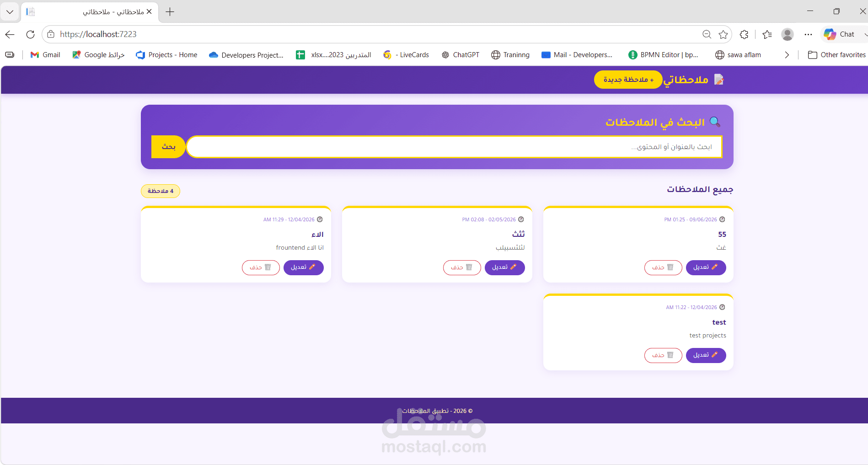
Task: Click the + ملاحظة جديدة button
Action: pyautogui.click(x=628, y=80)
